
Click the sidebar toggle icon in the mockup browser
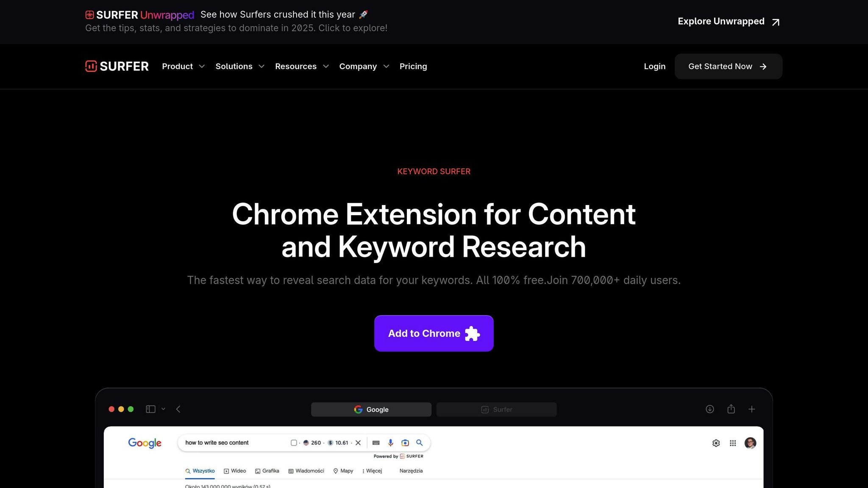150,409
